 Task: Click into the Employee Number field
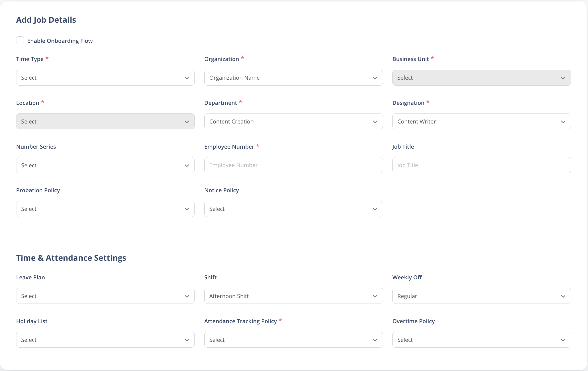pos(294,165)
